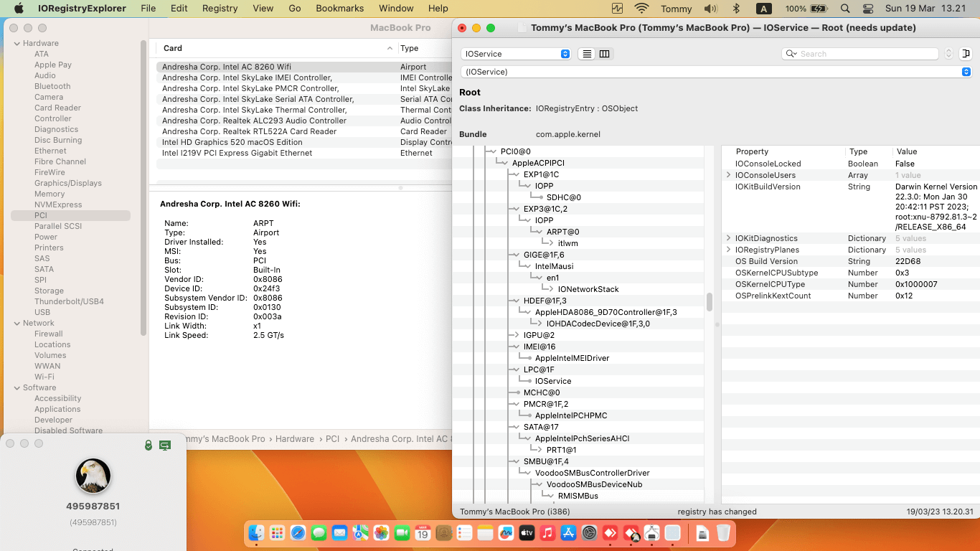Click the green lock icon in the remote window
Viewport: 980px width, 551px height.
(149, 445)
